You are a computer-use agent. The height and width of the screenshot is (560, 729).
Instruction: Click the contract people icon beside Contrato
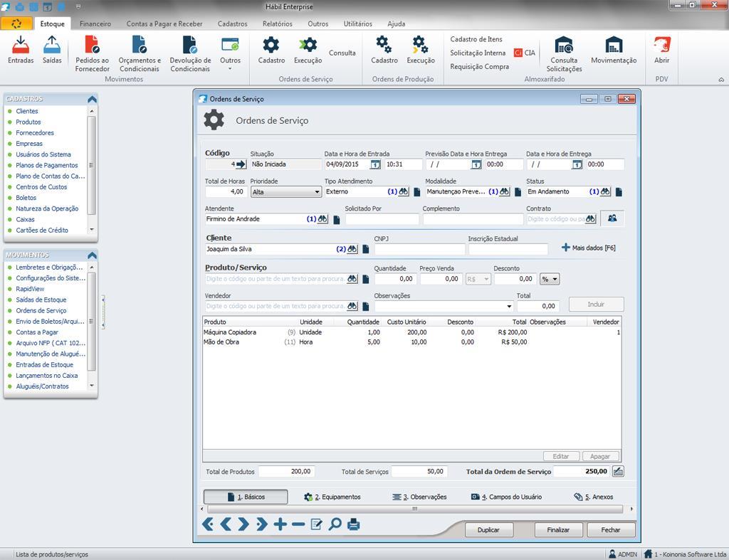point(612,218)
